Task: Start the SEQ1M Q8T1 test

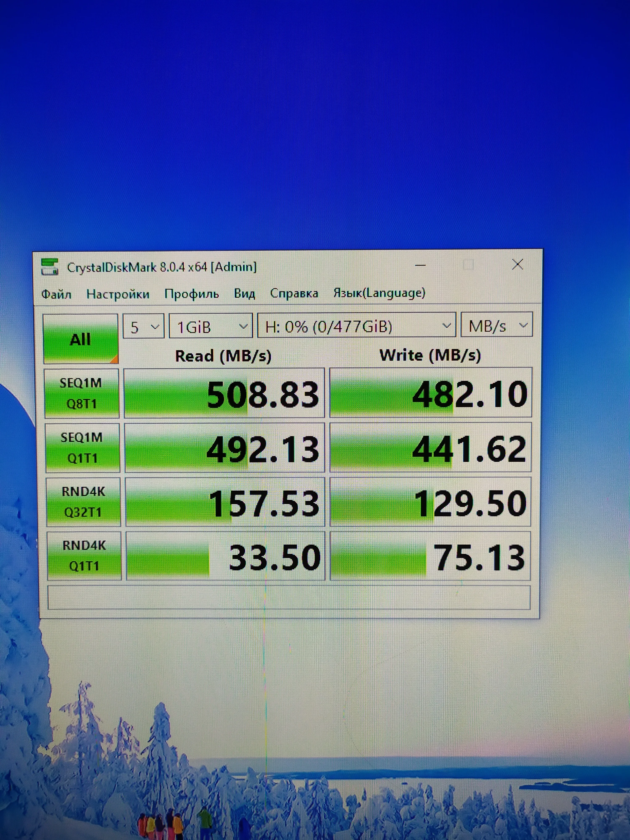Action: [x=81, y=393]
